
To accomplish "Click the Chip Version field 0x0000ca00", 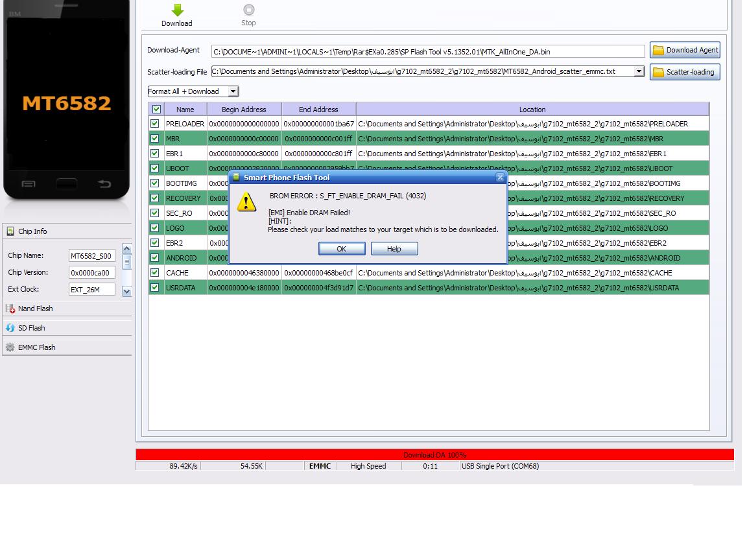I will [x=92, y=273].
